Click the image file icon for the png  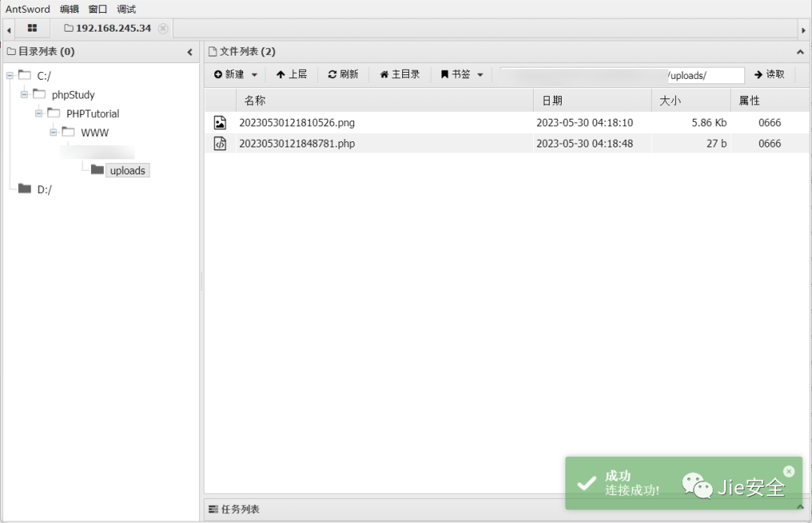point(220,122)
